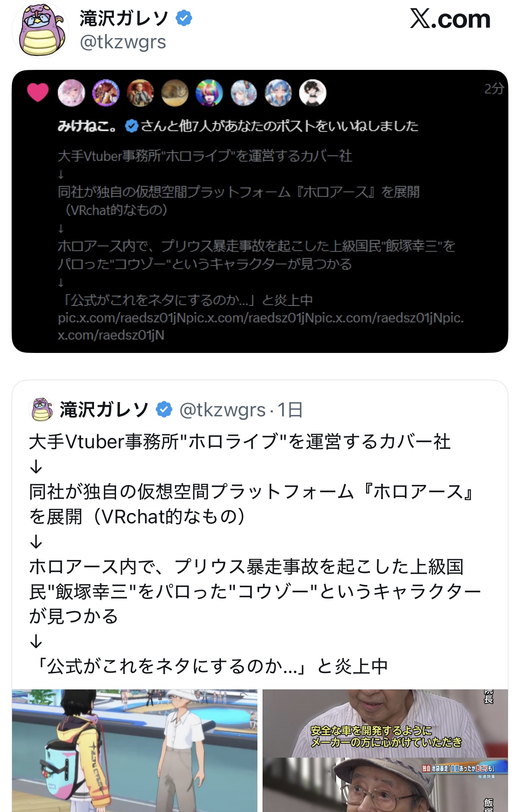
Task: Open みけねこ。 user name in notification
Action: coord(87,126)
